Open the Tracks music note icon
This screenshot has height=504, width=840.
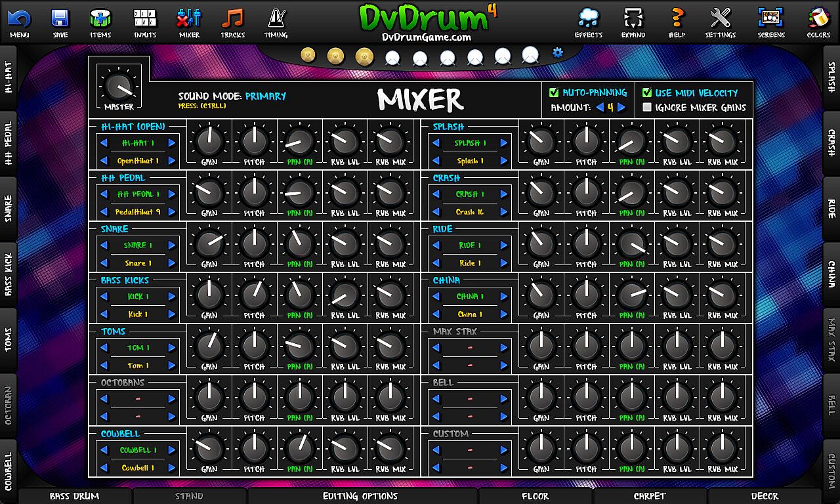click(232, 22)
